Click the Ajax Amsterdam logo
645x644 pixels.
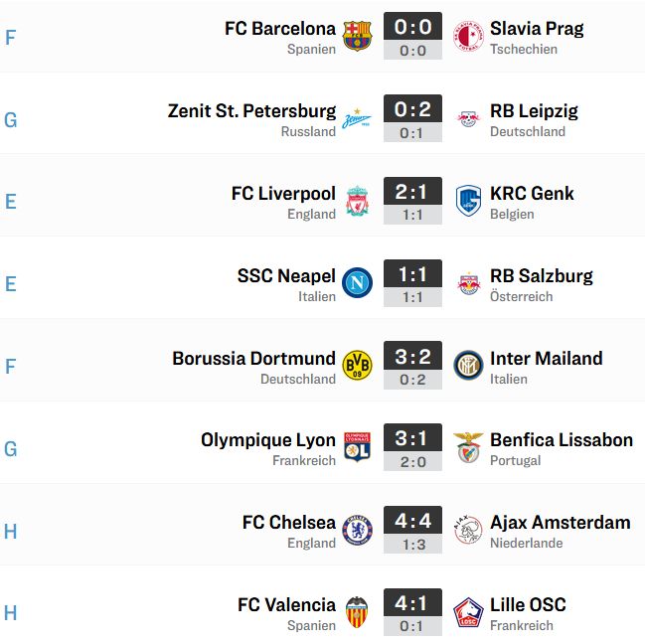pos(468,530)
